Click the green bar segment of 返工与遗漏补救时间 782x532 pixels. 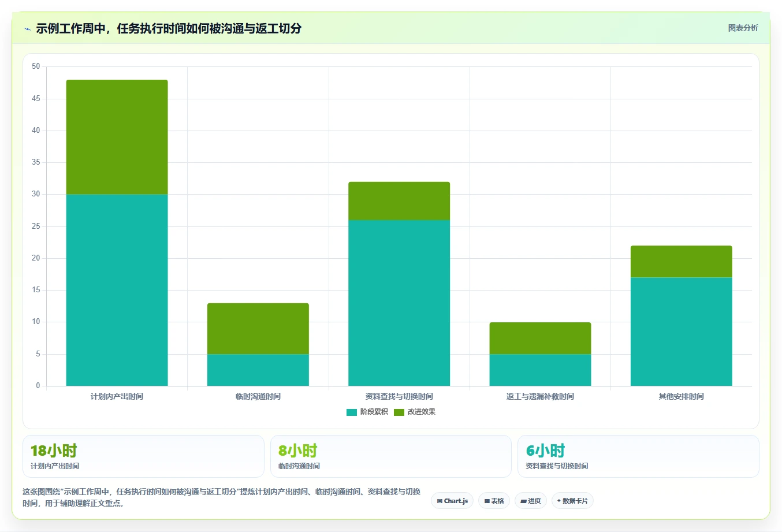540,338
